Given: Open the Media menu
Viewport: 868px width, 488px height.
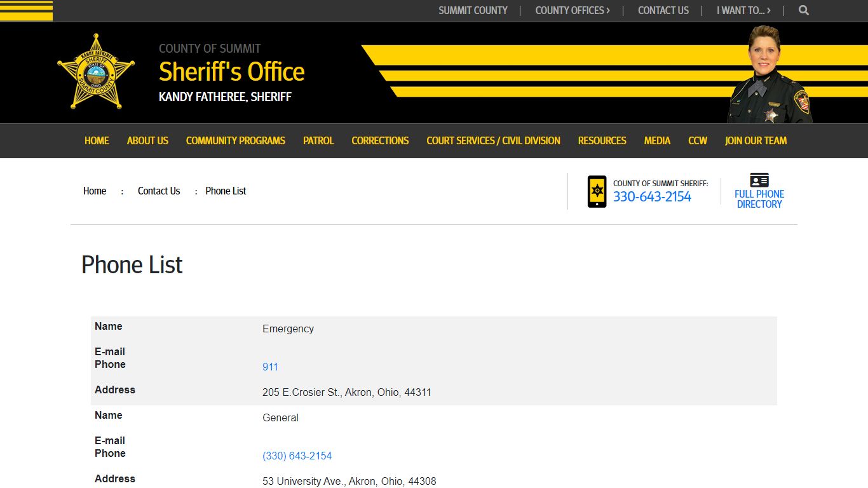Looking at the screenshot, I should (x=657, y=140).
